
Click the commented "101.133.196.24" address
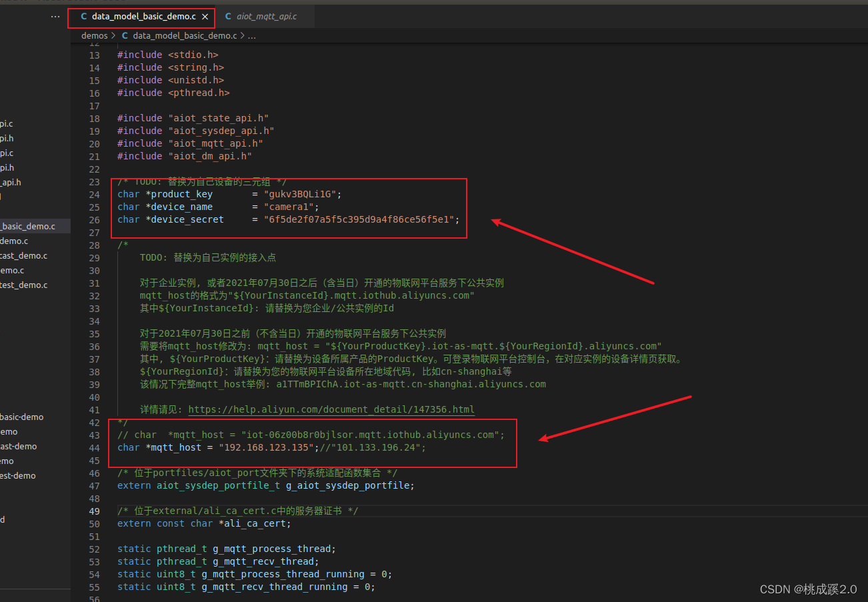tap(375, 447)
